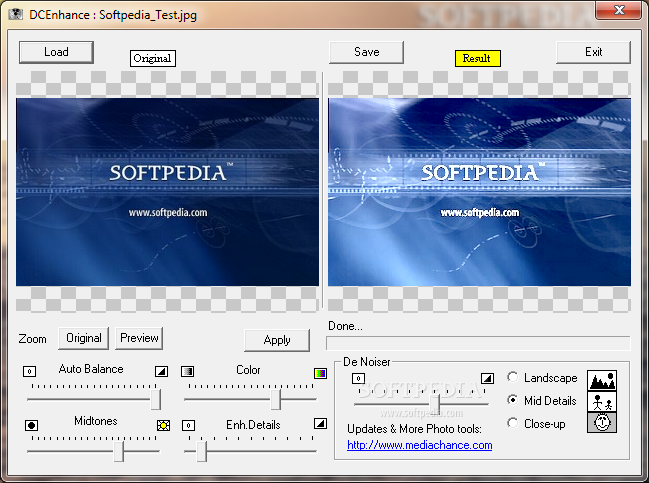Click the Auto Balance slider handle
The image size is (649, 483).
point(156,399)
